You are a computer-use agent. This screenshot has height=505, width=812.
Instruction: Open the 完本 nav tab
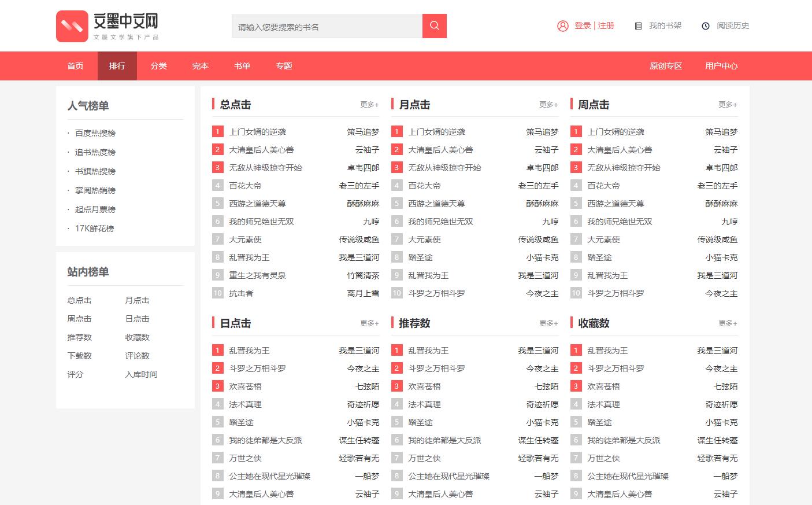tap(201, 66)
